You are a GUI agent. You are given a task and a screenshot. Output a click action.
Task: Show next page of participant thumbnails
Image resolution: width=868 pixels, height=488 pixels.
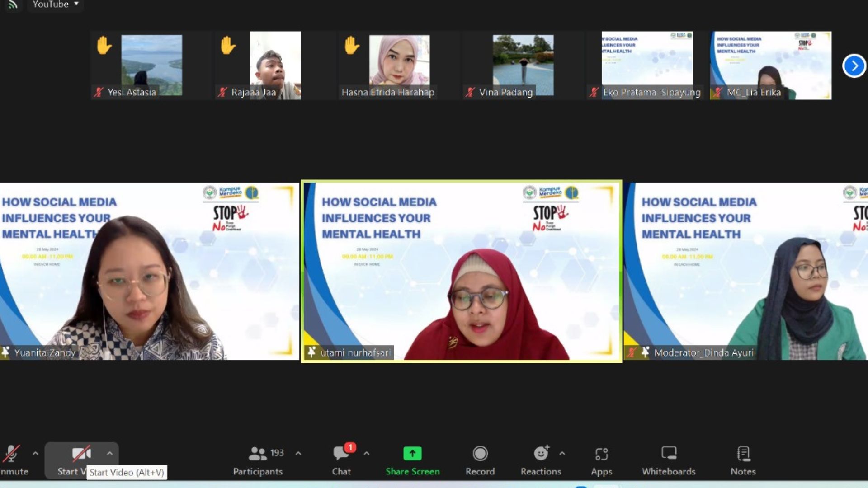click(854, 66)
